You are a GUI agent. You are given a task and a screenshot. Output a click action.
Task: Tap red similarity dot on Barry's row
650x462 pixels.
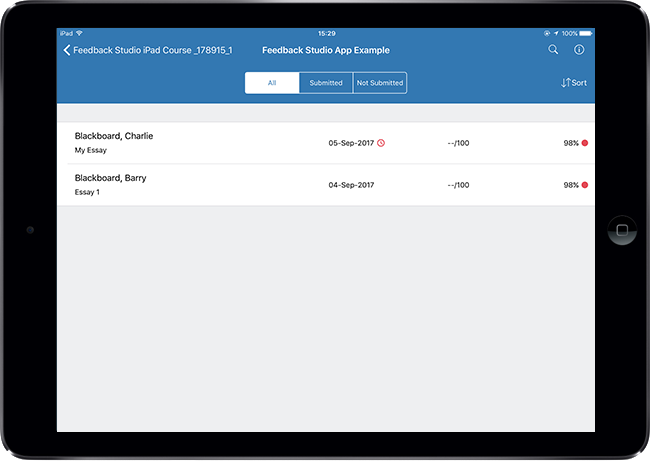(x=585, y=185)
